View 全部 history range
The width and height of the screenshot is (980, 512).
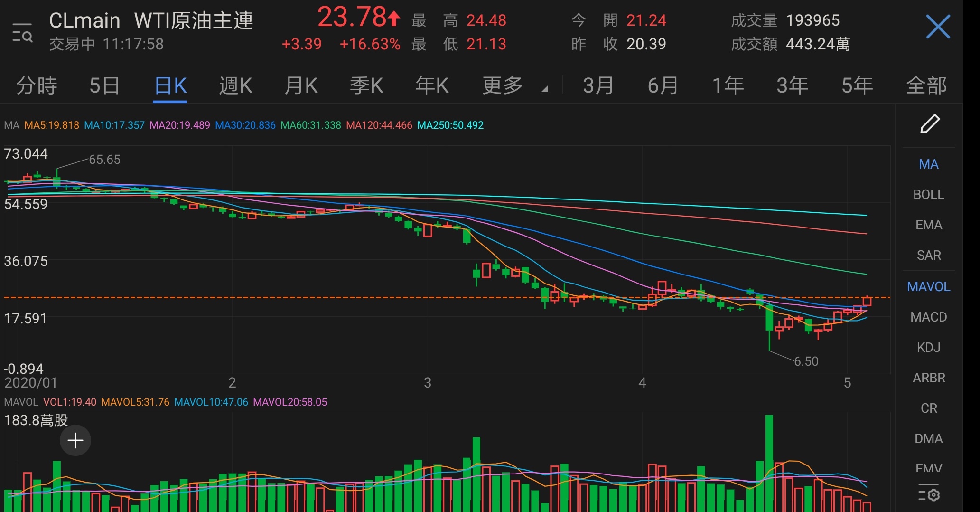click(926, 86)
